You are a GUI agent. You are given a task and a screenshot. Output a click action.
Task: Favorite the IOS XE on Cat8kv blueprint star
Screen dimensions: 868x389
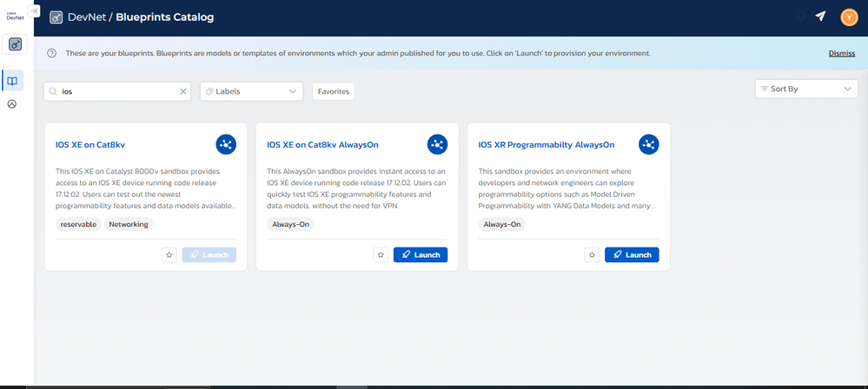(169, 254)
